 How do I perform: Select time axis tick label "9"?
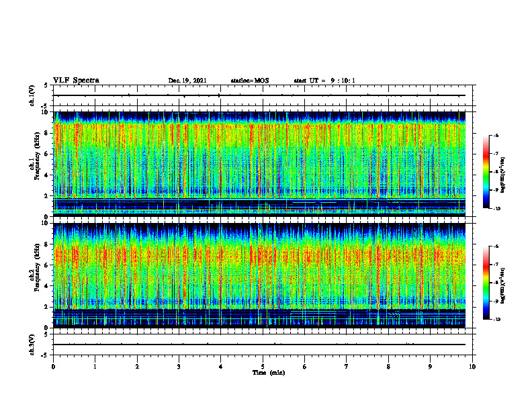(x=430, y=367)
